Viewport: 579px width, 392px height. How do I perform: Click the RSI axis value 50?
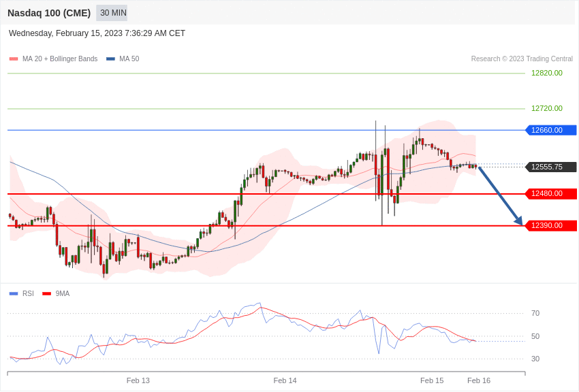pos(535,336)
